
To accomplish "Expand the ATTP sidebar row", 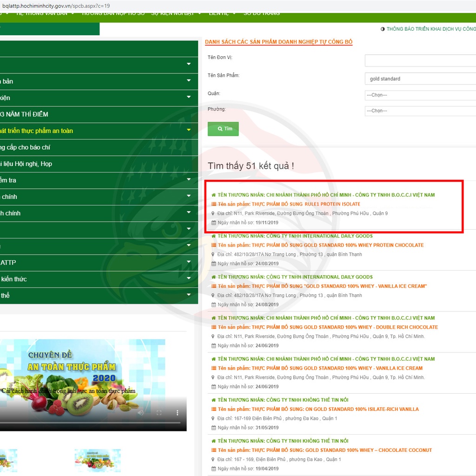I will (189, 261).
